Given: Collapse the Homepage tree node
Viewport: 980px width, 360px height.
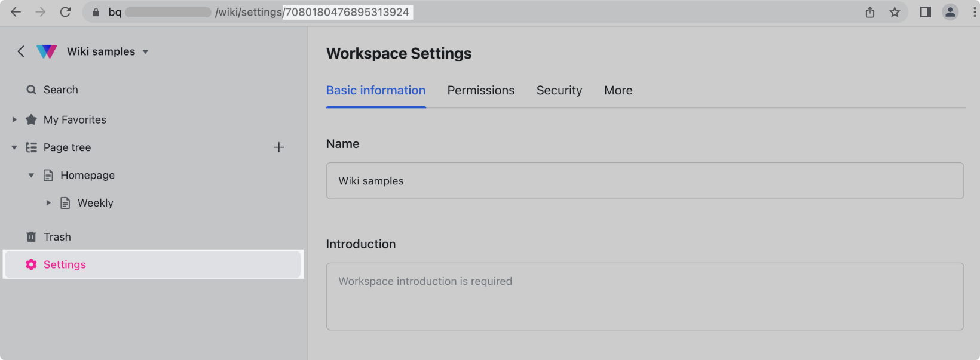Looking at the screenshot, I should (x=31, y=176).
